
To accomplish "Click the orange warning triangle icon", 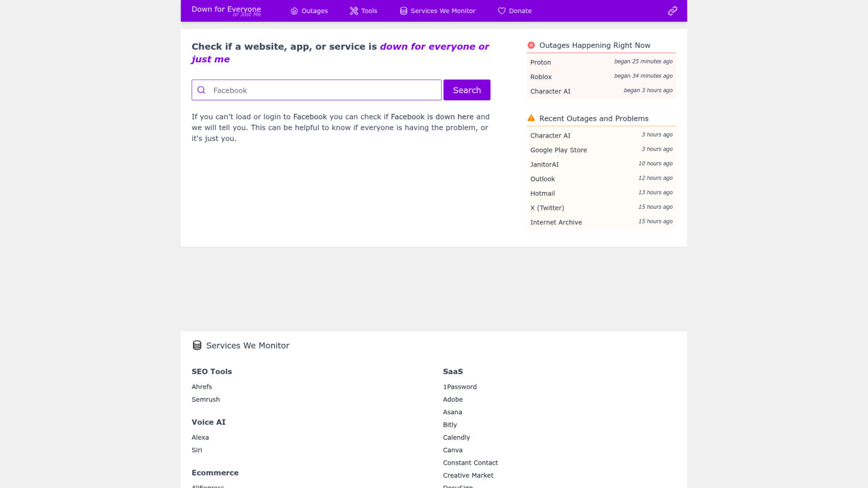I will click(531, 118).
